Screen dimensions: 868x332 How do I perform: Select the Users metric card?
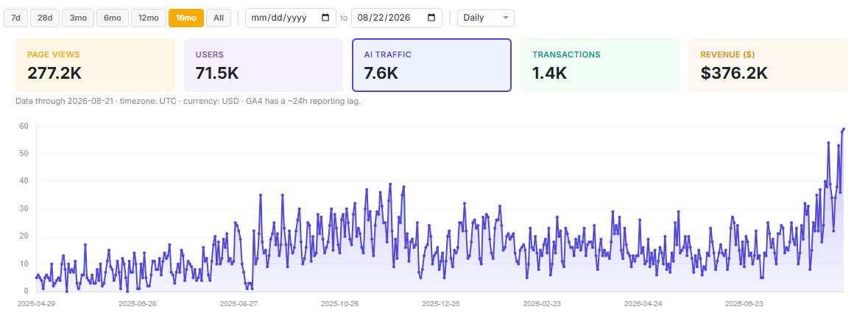pos(264,66)
